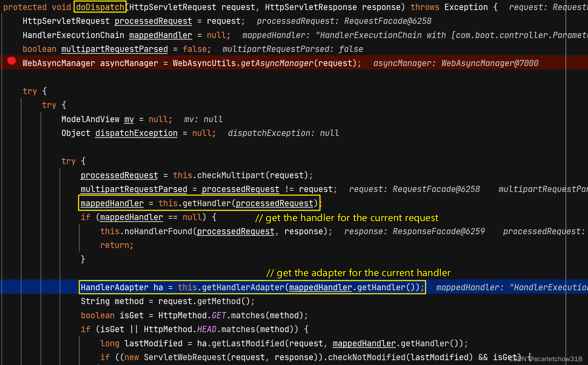Click underlined processedRequest inside noHandlerFound call

tap(235, 231)
